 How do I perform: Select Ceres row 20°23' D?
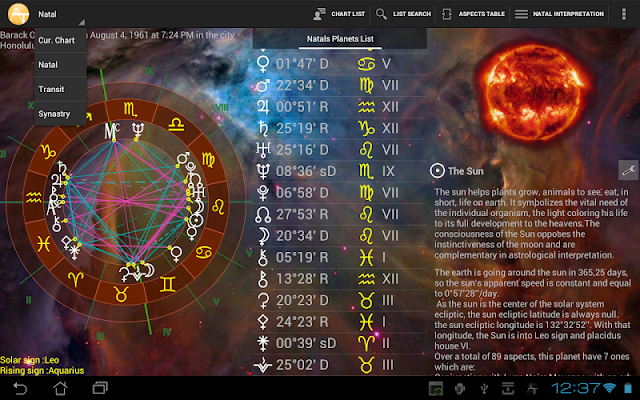click(340, 300)
